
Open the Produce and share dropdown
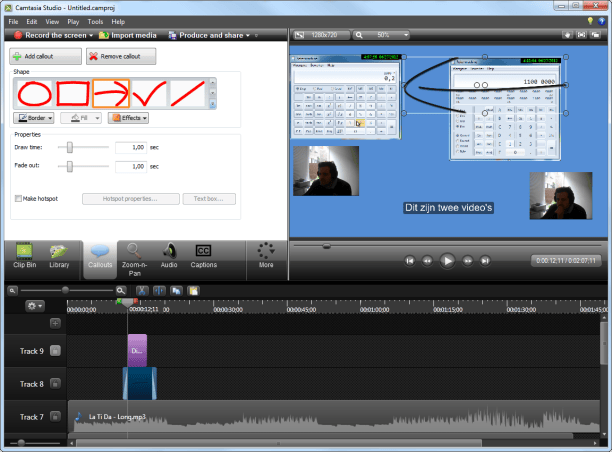(209, 35)
